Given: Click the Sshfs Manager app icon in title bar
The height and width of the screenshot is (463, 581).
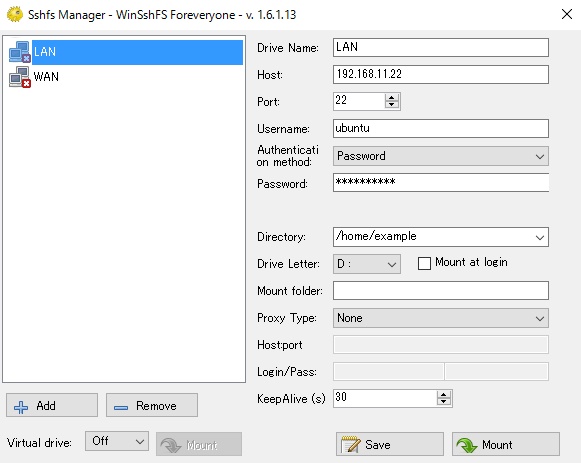Looking at the screenshot, I should [15, 14].
